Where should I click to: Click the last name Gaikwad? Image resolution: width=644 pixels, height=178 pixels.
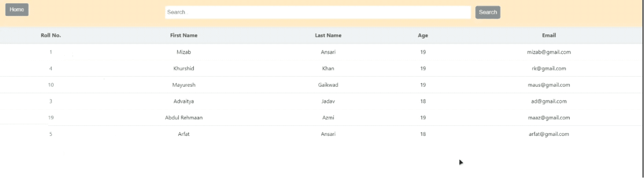328,85
